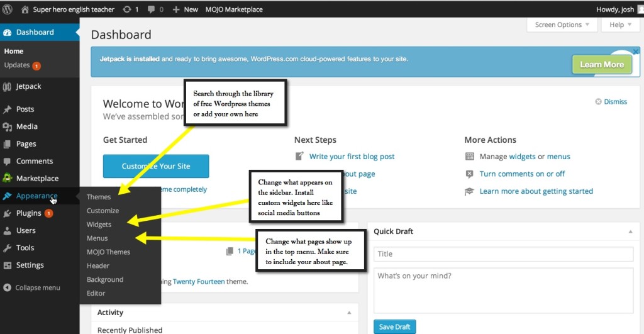This screenshot has width=644, height=334.
Task: Click the Comments bubble icon in sidebar
Action: pyautogui.click(x=7, y=161)
